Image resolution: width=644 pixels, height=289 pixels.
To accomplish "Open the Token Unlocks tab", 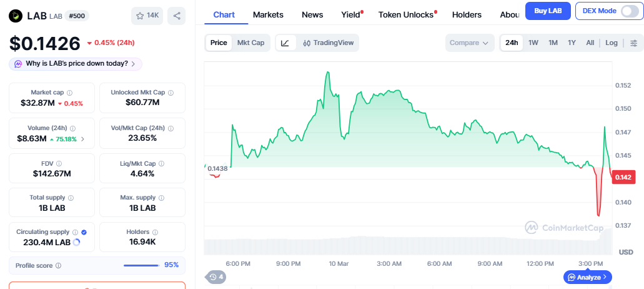I will [x=407, y=15].
